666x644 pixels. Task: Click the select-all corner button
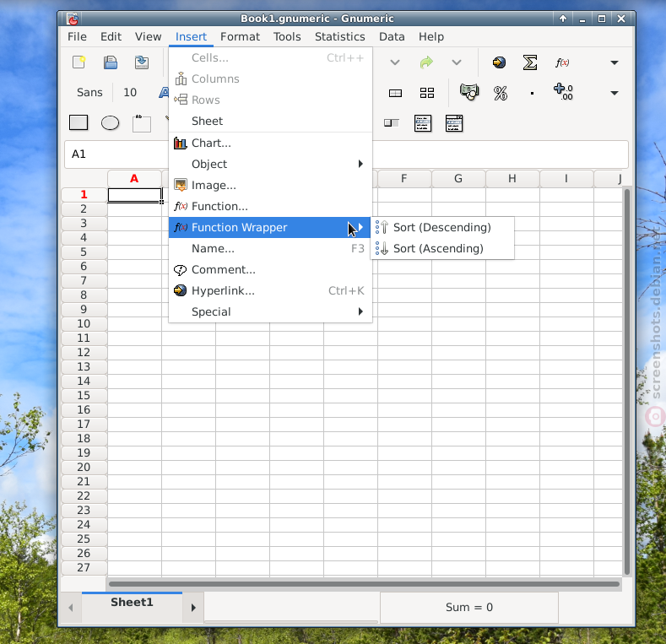coord(84,179)
